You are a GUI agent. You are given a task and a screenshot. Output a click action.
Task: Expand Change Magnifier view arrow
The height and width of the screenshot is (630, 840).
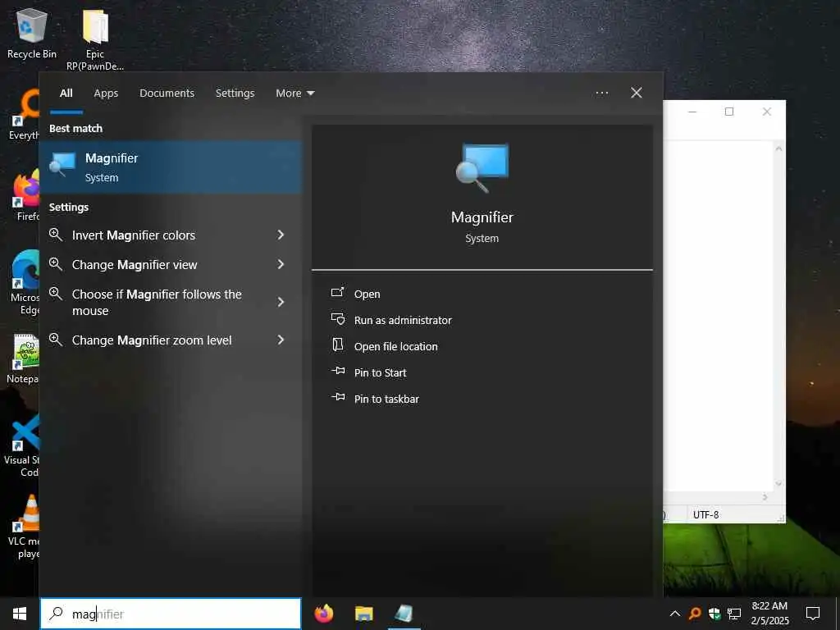pyautogui.click(x=281, y=264)
